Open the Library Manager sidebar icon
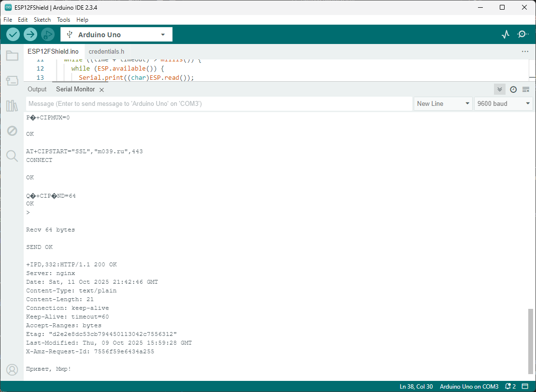Viewport: 536px width, 392px height. pos(12,106)
